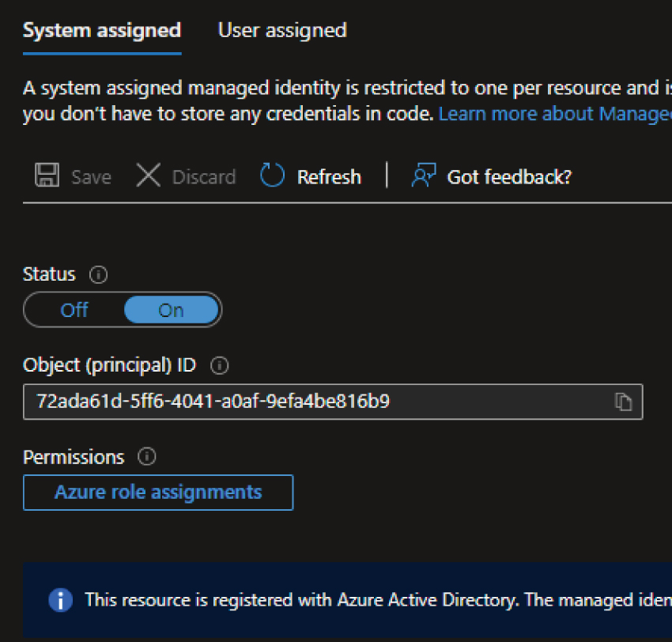Switch to the User assigned tab
The width and height of the screenshot is (672, 642).
click(x=282, y=31)
